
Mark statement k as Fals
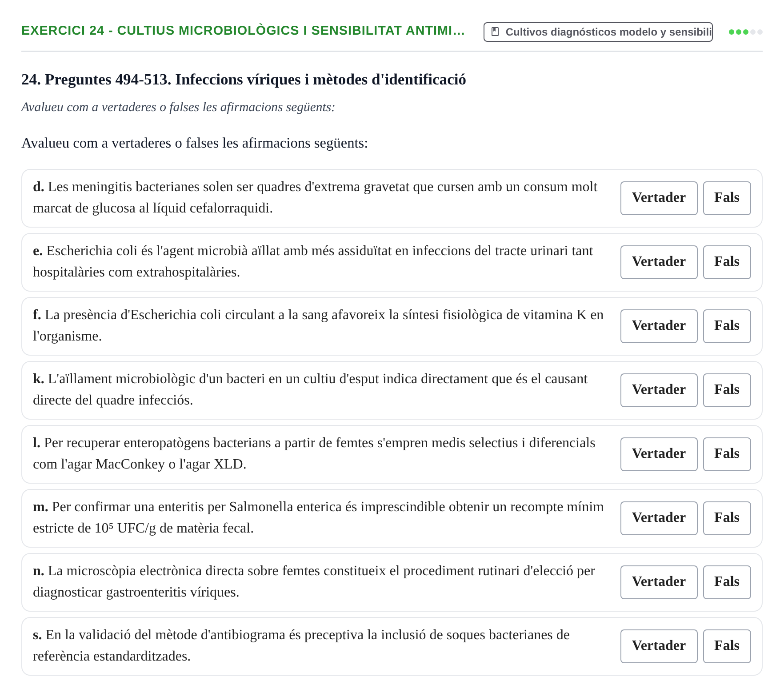click(x=727, y=390)
